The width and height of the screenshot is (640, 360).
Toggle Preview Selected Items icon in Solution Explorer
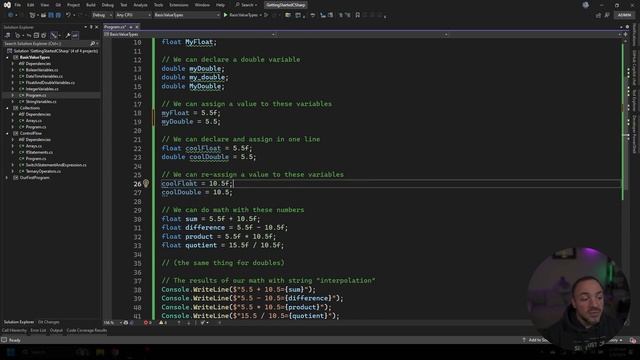[75, 36]
